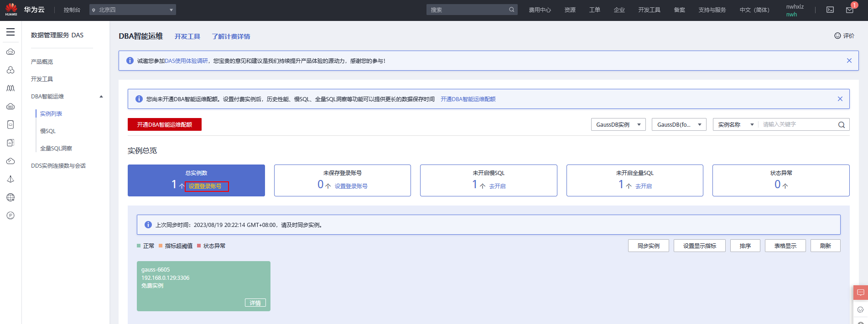Open 企业 in the top menu
Image resolution: width=868 pixels, height=324 pixels.
[x=619, y=10]
